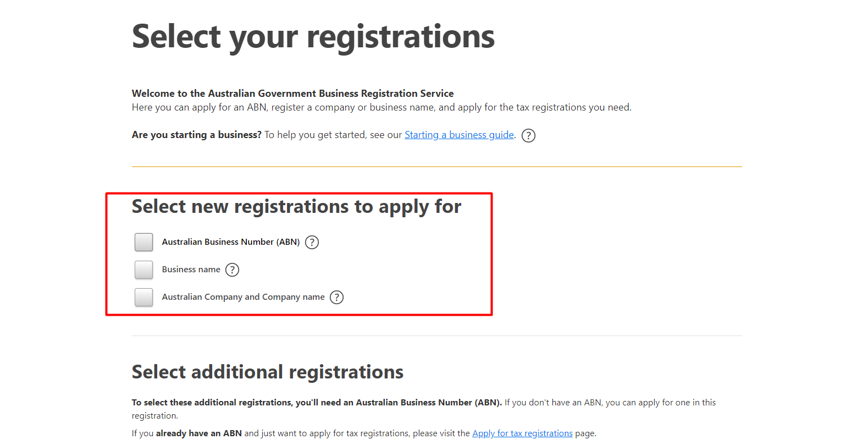Select the Australian Company and Company name label
Image resolution: width=868 pixels, height=445 pixels.
243,297
